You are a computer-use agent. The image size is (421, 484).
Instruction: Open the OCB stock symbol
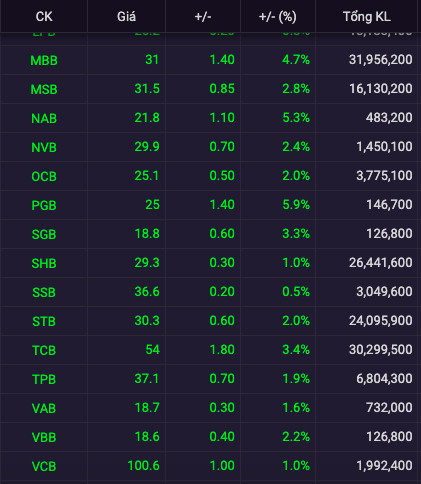pos(44,176)
